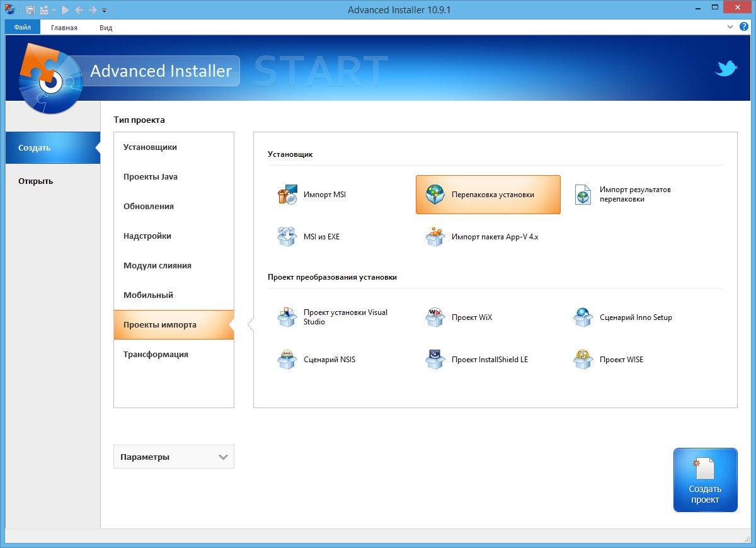Choose the Трансформация project category
The height and width of the screenshot is (548, 756).
coord(156,354)
